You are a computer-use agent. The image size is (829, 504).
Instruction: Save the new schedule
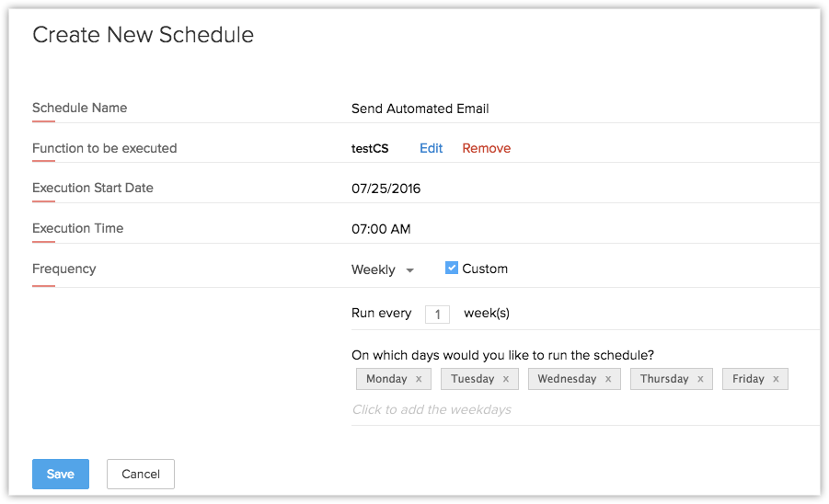point(61,474)
